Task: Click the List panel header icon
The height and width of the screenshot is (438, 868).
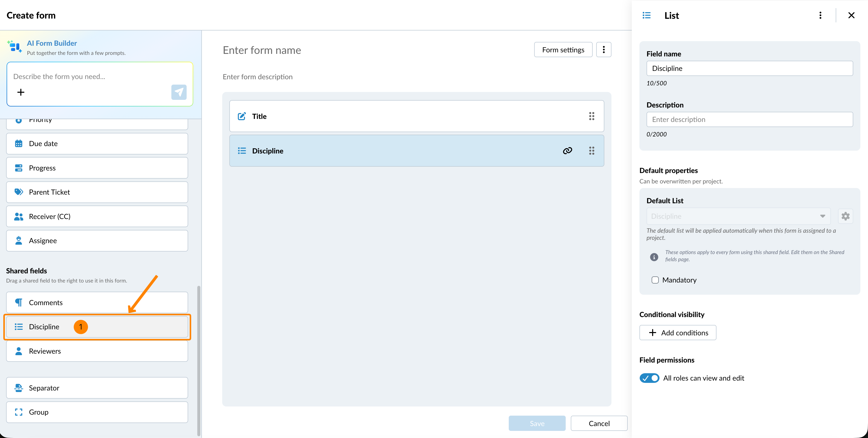Action: [647, 15]
